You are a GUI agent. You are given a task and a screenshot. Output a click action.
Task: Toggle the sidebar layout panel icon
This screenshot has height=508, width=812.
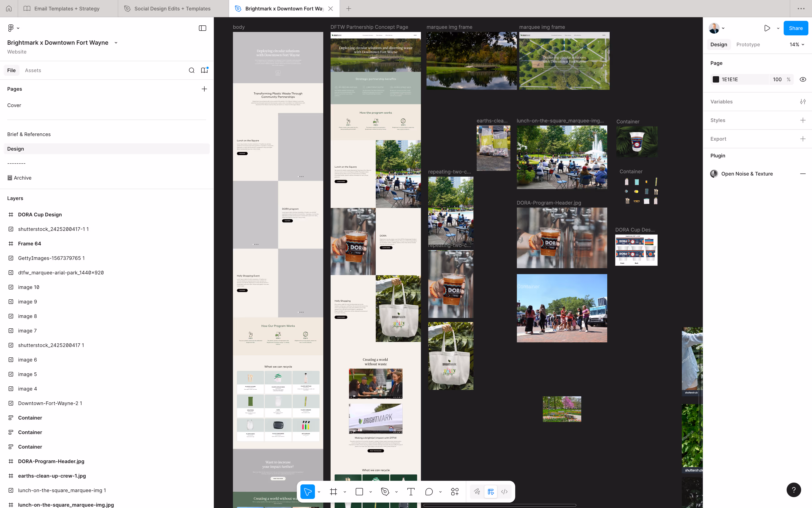202,28
